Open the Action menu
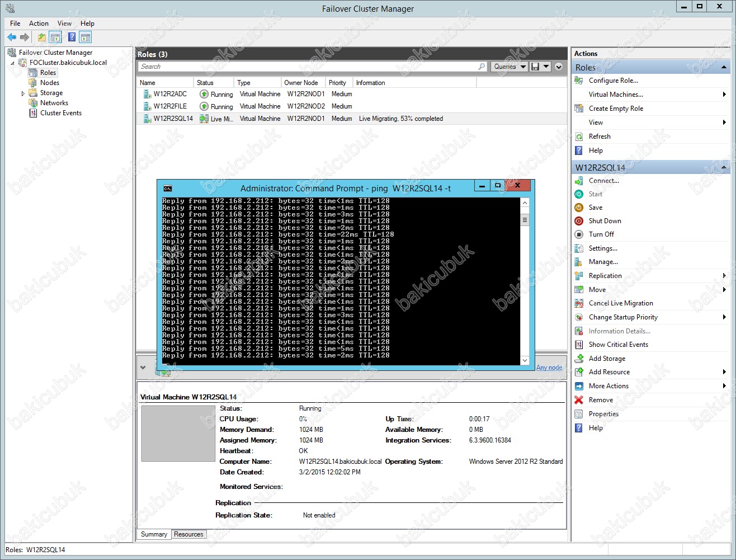Viewport: 736px width, 560px height. (x=39, y=23)
